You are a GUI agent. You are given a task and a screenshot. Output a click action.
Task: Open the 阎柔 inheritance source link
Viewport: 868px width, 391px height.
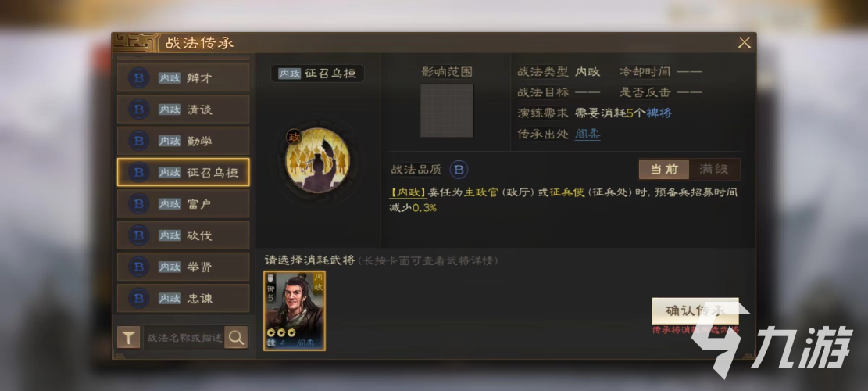pyautogui.click(x=588, y=134)
